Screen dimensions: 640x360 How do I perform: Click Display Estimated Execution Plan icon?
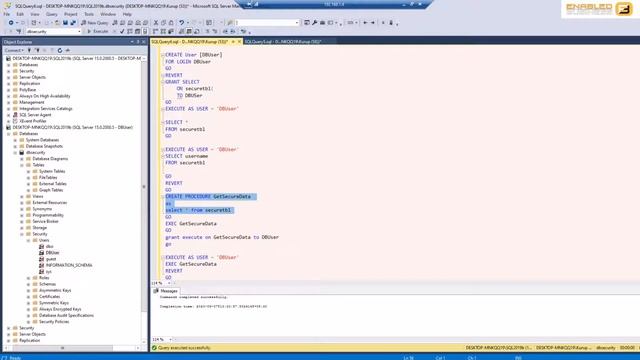130,31
